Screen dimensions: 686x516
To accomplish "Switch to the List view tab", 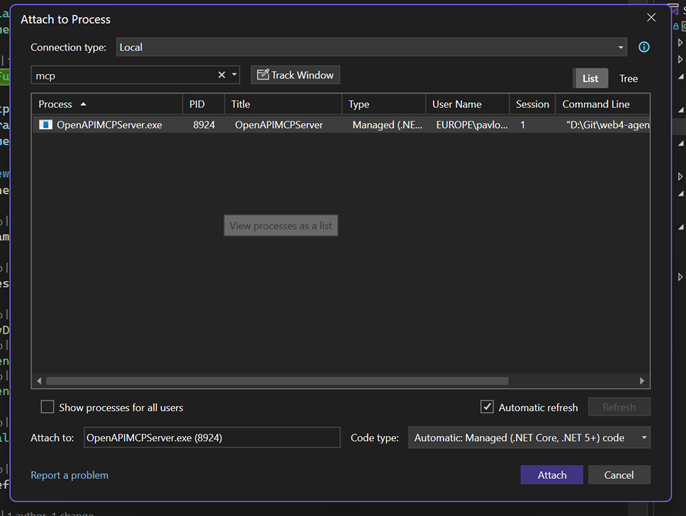I will [x=590, y=78].
